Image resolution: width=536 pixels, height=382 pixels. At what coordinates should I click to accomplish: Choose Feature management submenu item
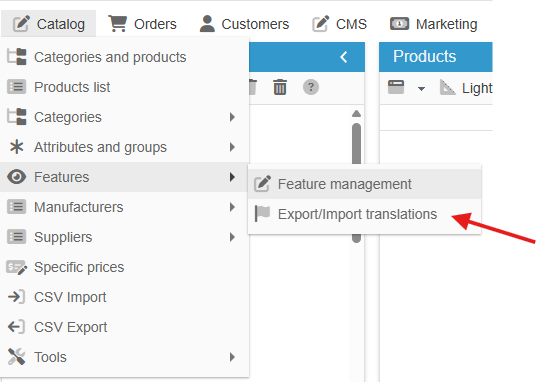pos(364,184)
